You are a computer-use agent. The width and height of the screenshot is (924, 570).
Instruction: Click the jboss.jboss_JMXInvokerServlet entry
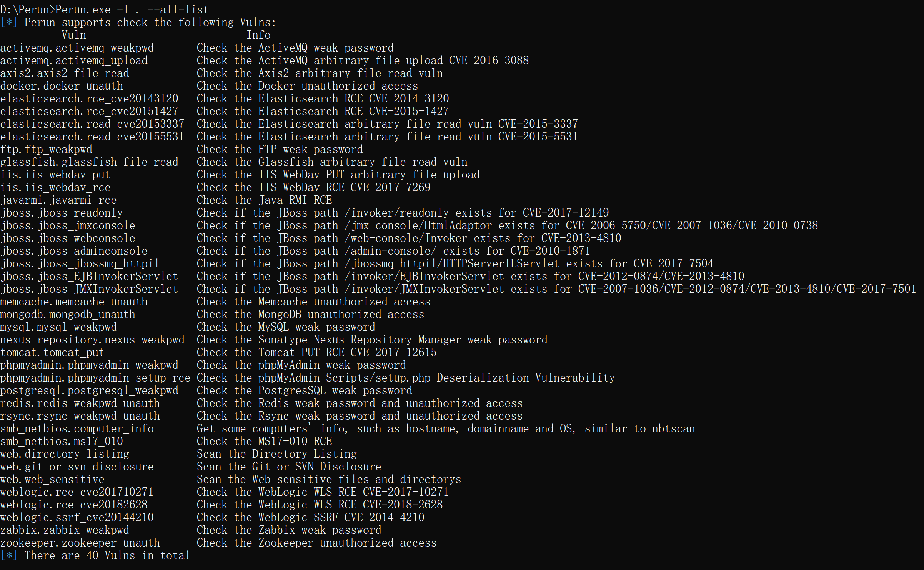click(x=89, y=289)
